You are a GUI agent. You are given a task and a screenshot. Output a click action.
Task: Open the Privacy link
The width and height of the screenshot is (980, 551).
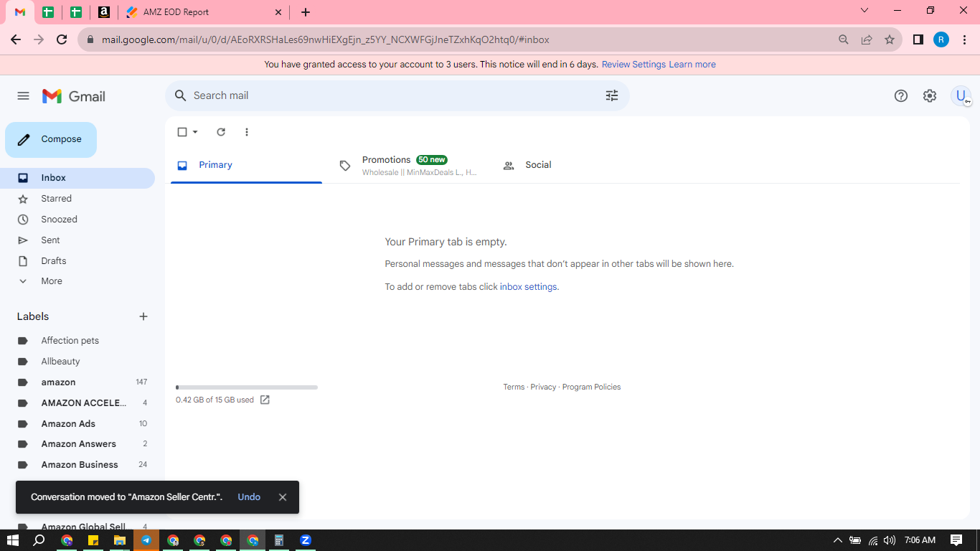pyautogui.click(x=543, y=387)
